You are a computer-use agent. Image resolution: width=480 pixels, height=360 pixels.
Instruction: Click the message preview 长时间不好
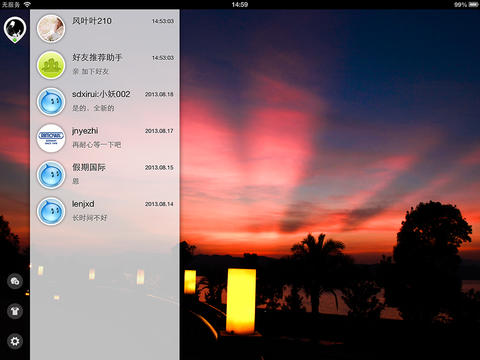[x=90, y=218]
